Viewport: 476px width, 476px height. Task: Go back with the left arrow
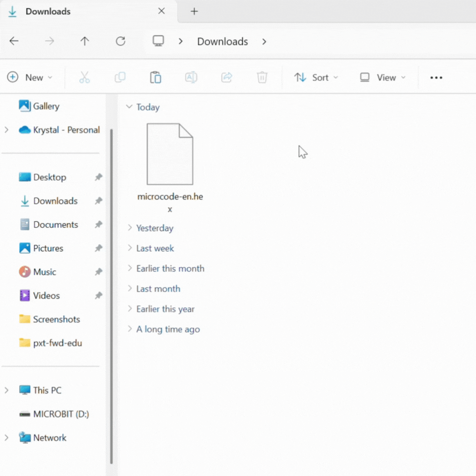tap(14, 41)
